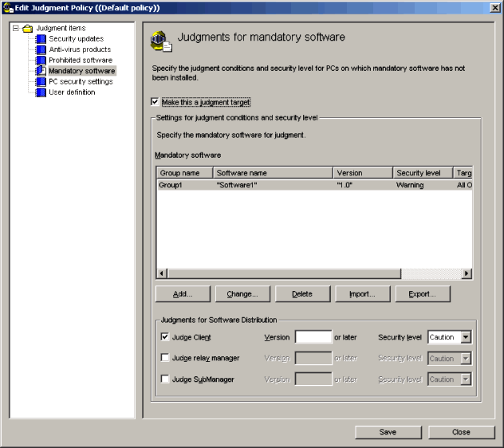The image size is (504, 448).
Task: Click the Prohibited software book icon
Action: click(41, 60)
